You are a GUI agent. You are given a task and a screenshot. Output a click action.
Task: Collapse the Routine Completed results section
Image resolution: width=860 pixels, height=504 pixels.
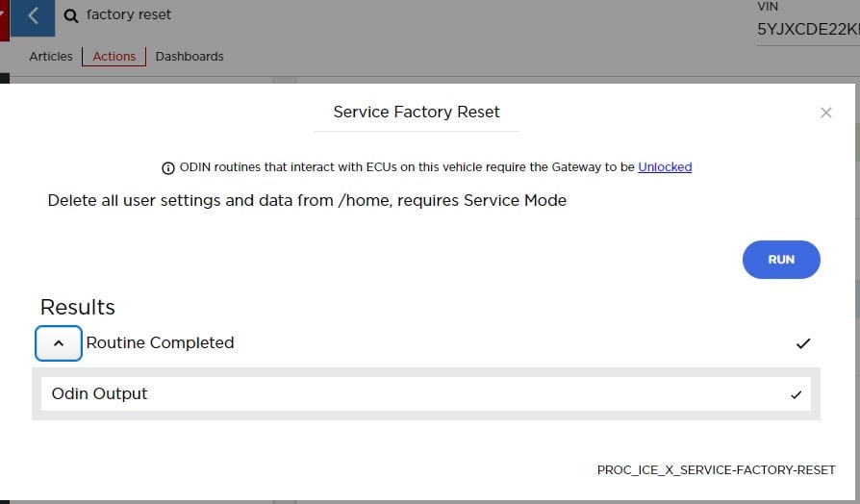click(x=59, y=343)
